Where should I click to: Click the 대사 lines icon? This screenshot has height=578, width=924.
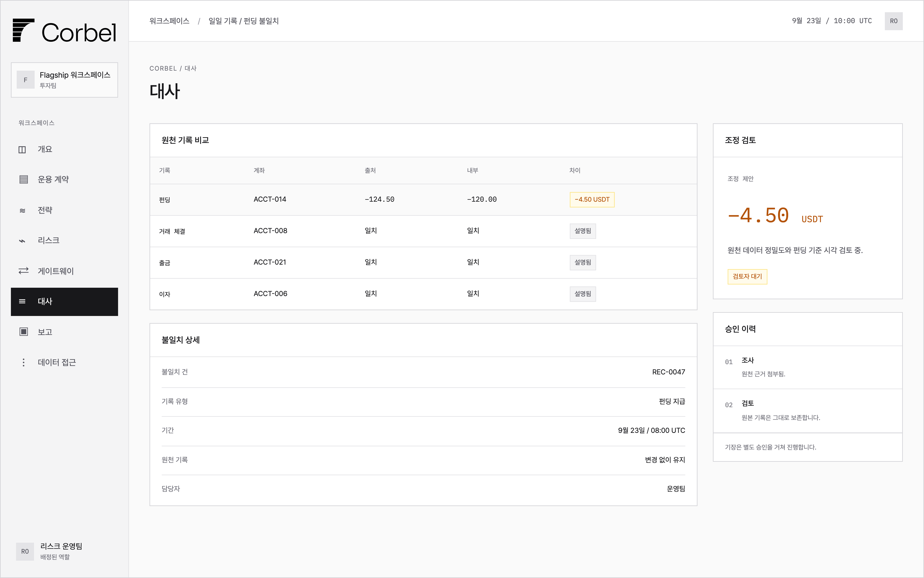click(22, 302)
